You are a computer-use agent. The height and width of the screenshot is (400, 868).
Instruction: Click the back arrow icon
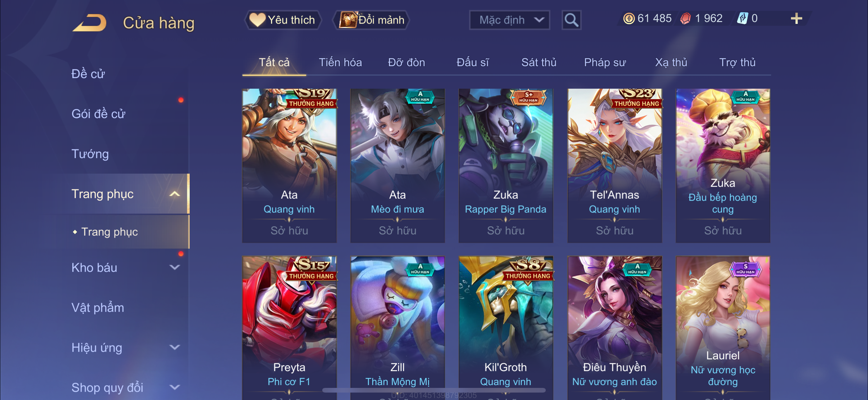(x=90, y=23)
